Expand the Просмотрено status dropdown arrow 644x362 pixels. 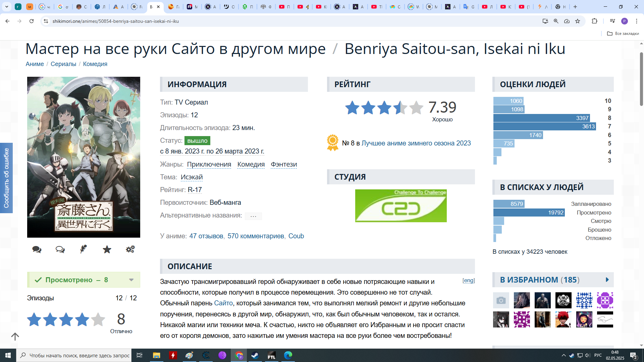pyautogui.click(x=131, y=280)
